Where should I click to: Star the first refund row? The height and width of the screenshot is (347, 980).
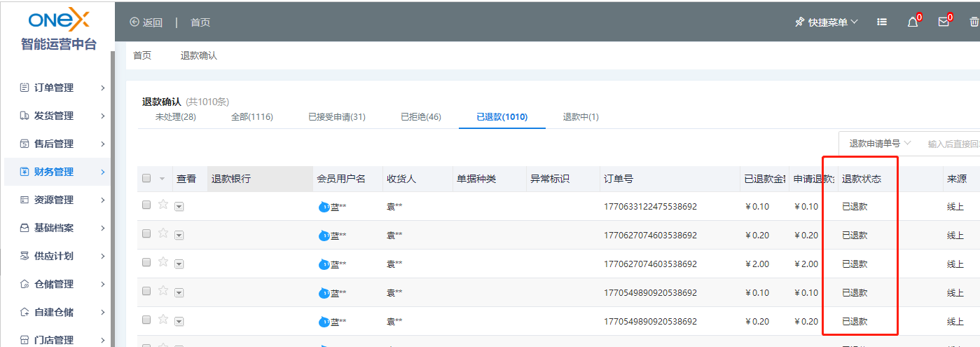[163, 205]
